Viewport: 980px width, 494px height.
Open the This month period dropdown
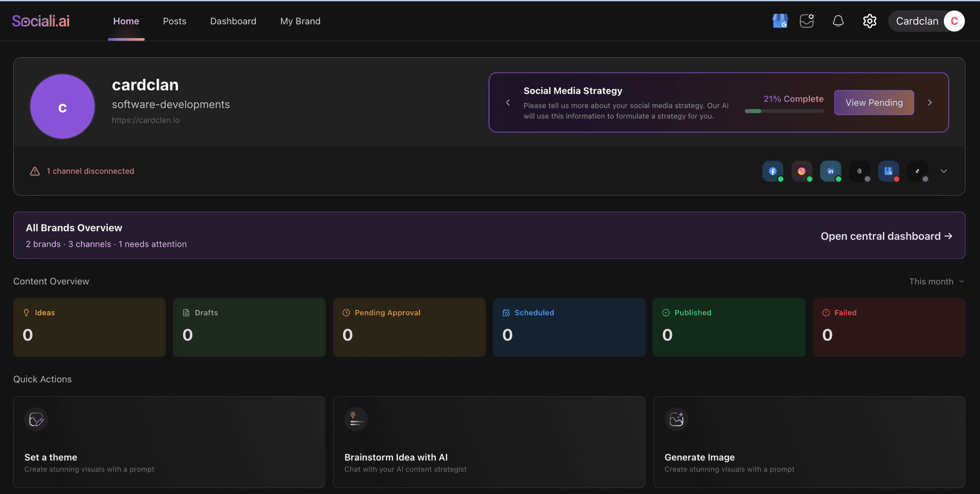pyautogui.click(x=937, y=282)
